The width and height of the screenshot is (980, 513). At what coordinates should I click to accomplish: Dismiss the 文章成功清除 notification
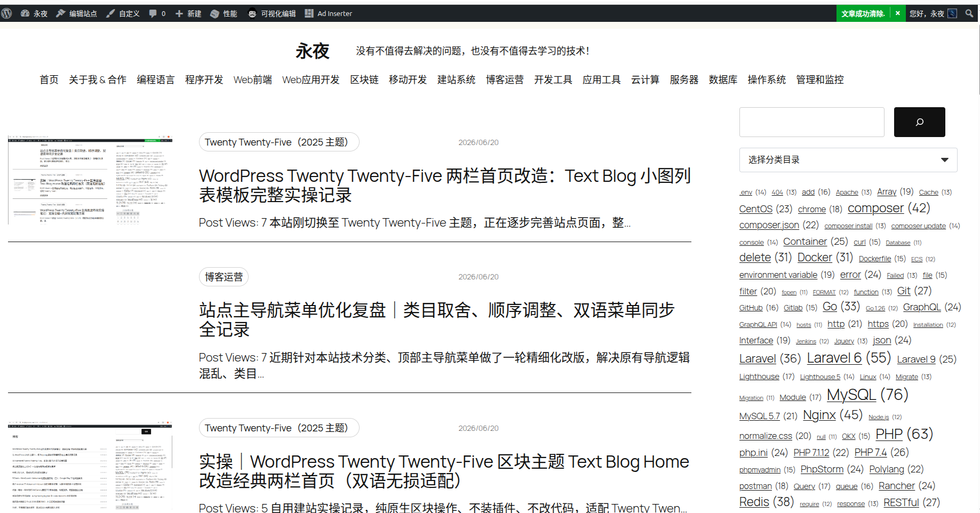898,13
